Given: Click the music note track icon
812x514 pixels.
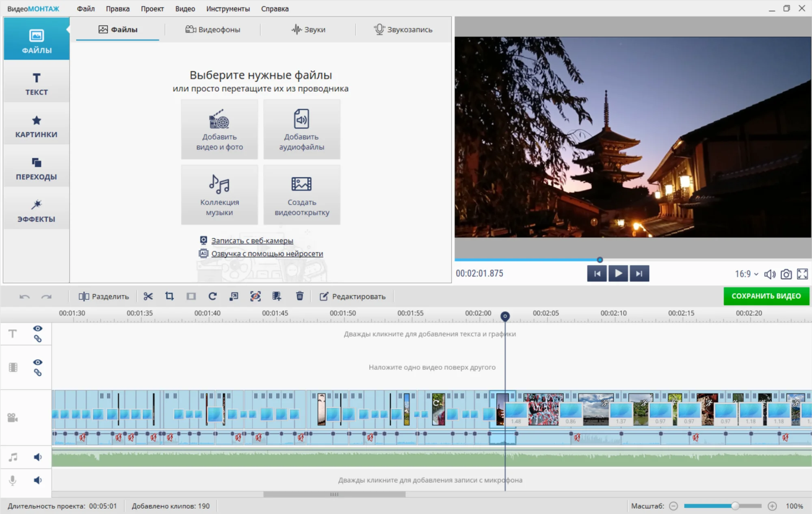Looking at the screenshot, I should tap(13, 457).
